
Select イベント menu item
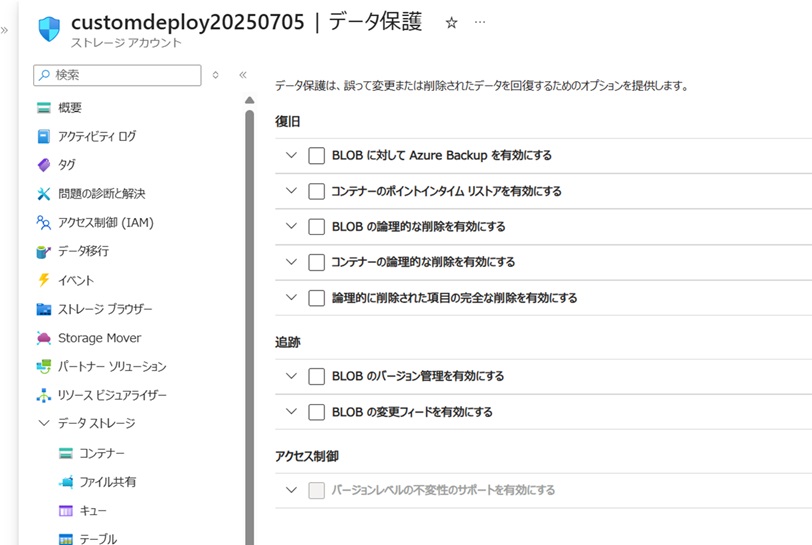pos(76,280)
